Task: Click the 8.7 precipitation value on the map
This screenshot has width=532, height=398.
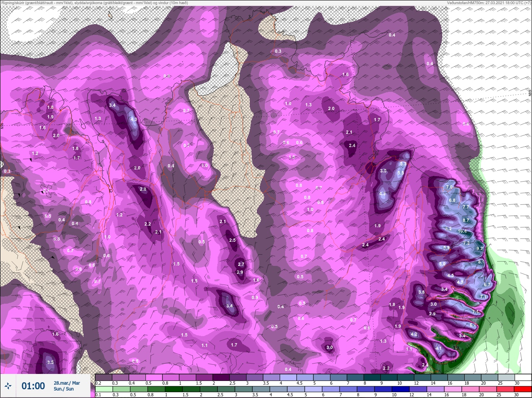Action: coord(466,220)
